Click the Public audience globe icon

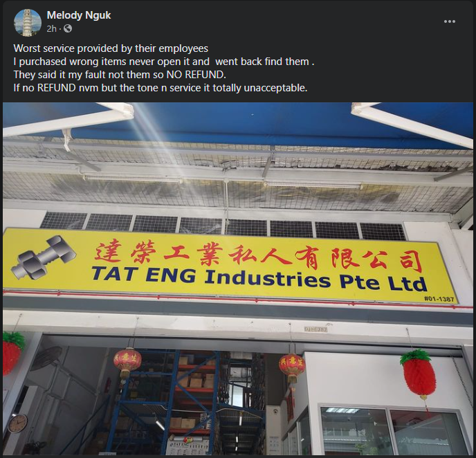68,28
